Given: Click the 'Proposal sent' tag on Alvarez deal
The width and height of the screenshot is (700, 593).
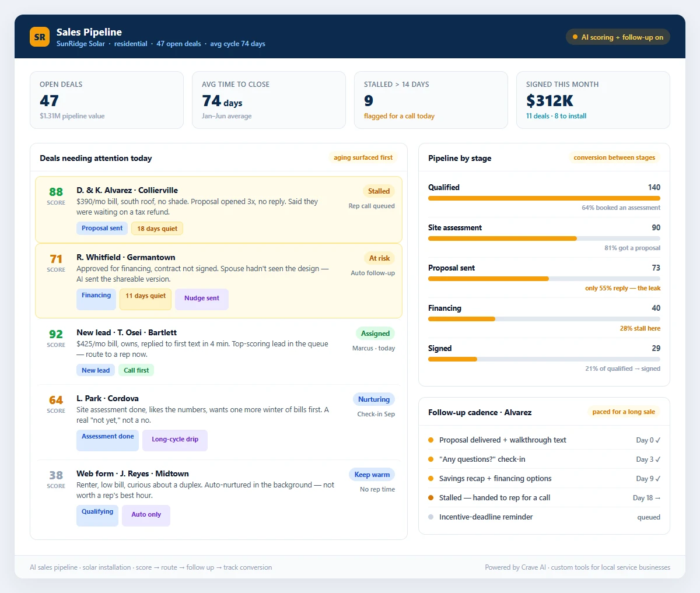Looking at the screenshot, I should click(102, 229).
